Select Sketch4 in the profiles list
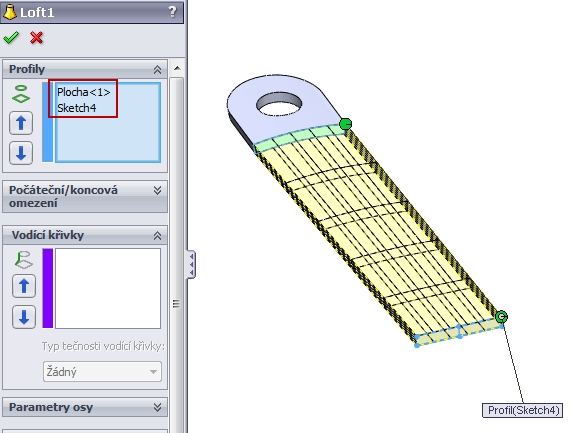The width and height of the screenshot is (573, 433). pos(77,108)
